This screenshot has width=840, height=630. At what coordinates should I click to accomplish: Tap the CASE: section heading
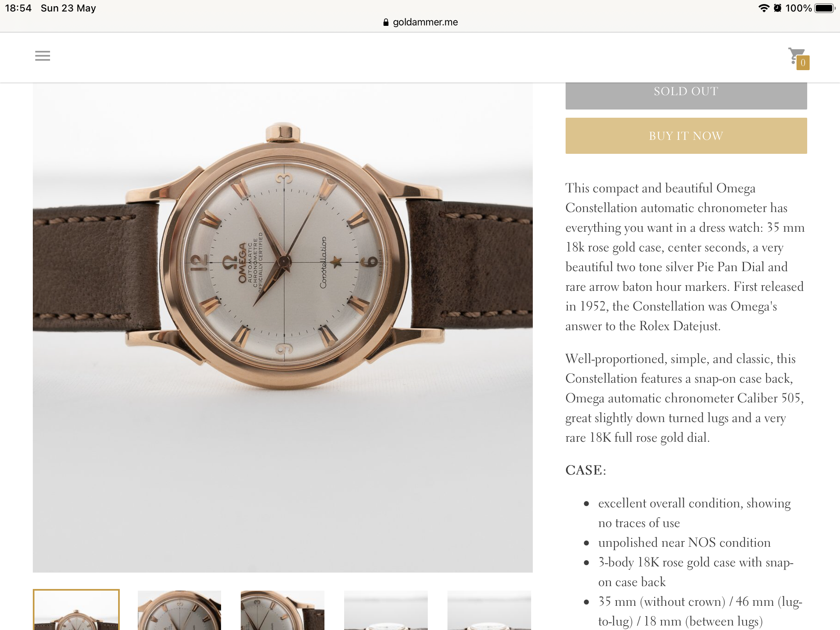point(586,470)
